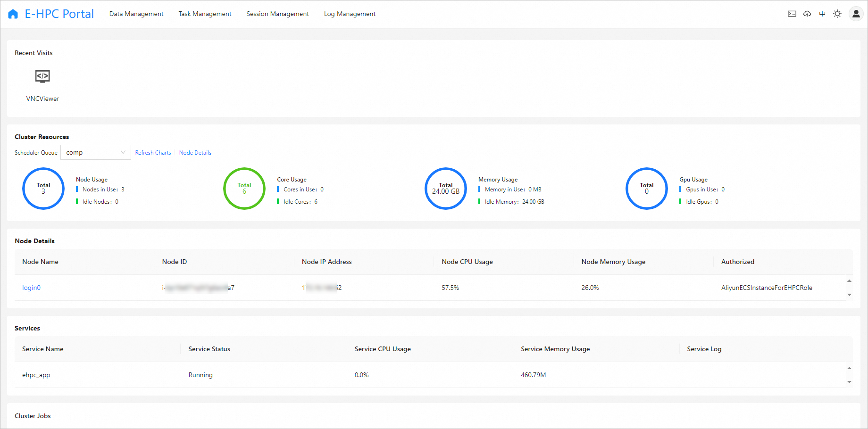Click the Services table scroll-up arrow

click(x=849, y=368)
